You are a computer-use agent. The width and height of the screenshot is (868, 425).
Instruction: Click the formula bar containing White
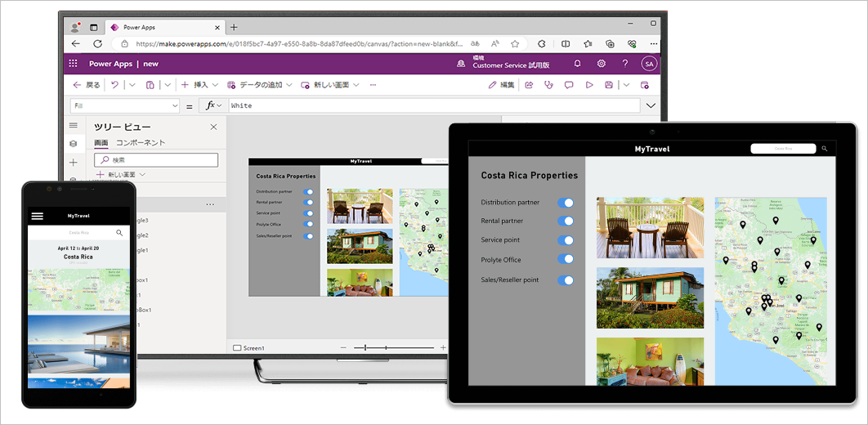(434, 105)
